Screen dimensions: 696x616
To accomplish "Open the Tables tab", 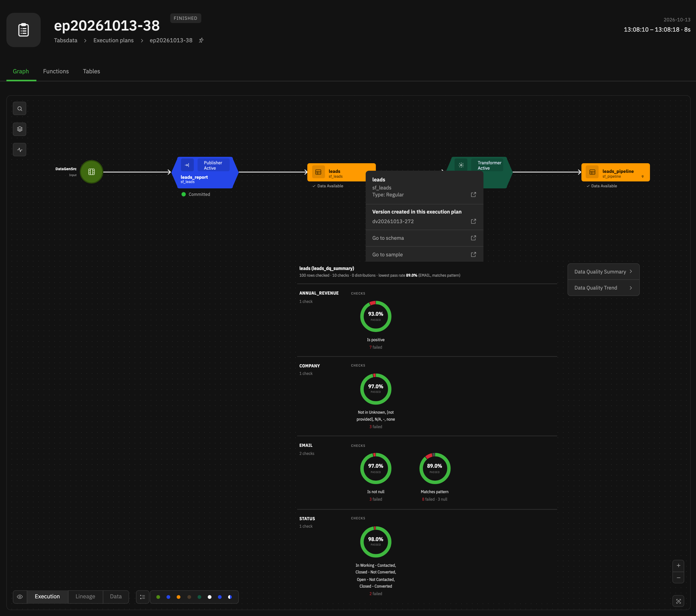I will 91,71.
